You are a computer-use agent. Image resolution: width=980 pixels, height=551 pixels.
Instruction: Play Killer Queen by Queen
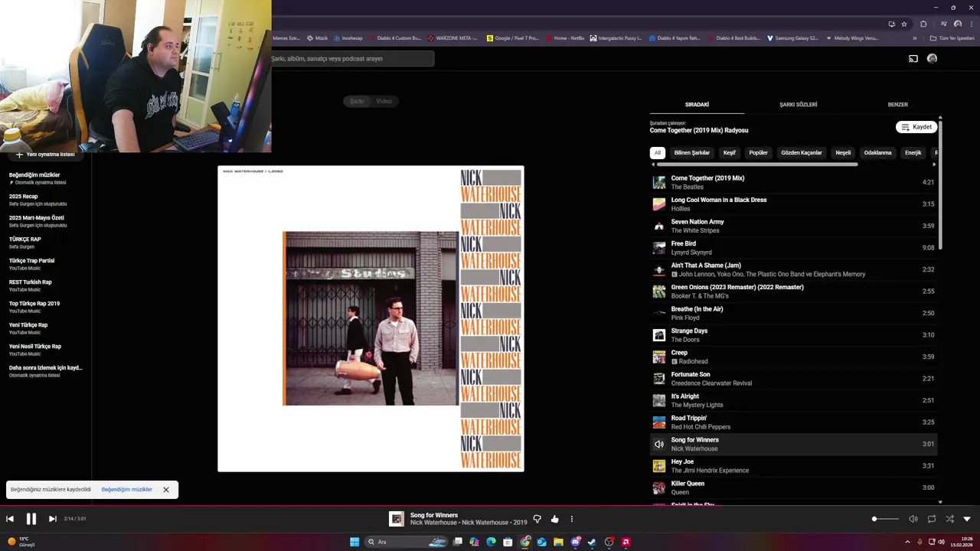793,487
